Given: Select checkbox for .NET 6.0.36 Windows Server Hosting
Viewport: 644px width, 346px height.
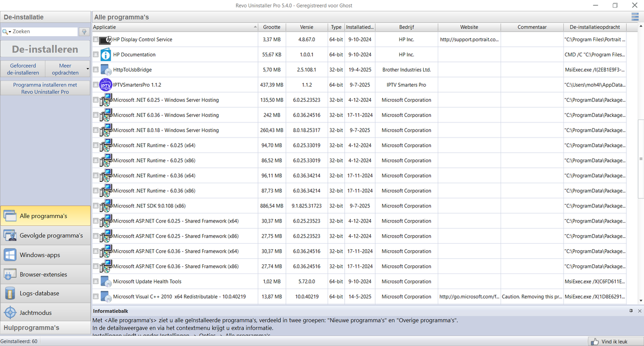Looking at the screenshot, I should pos(96,115).
